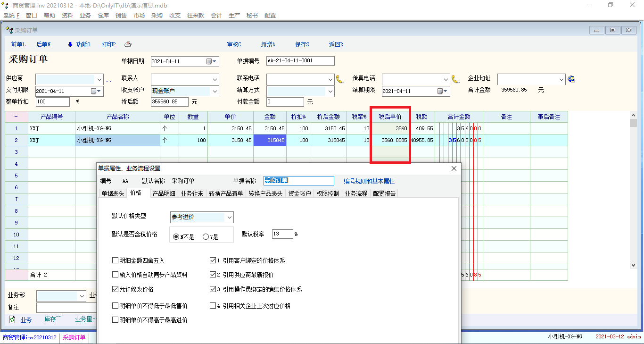This screenshot has width=644, height=344.
Task: Click the phone icon next to 传真电话
Action: click(x=455, y=79)
